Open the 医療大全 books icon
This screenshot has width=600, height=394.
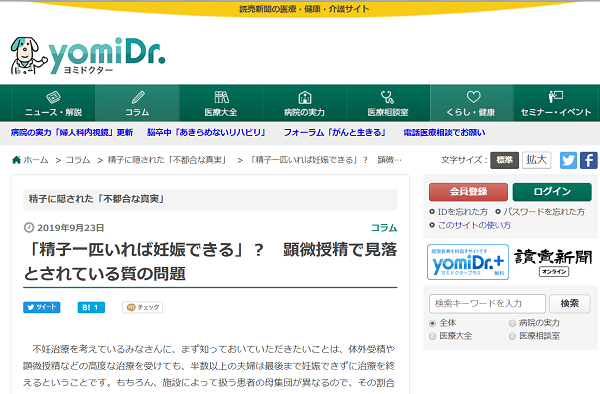coord(221,97)
